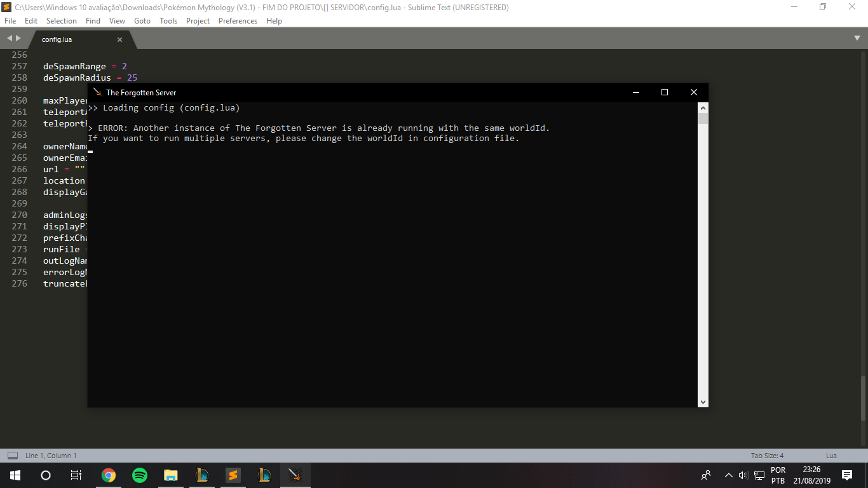Open the Edit menu

point(31,21)
